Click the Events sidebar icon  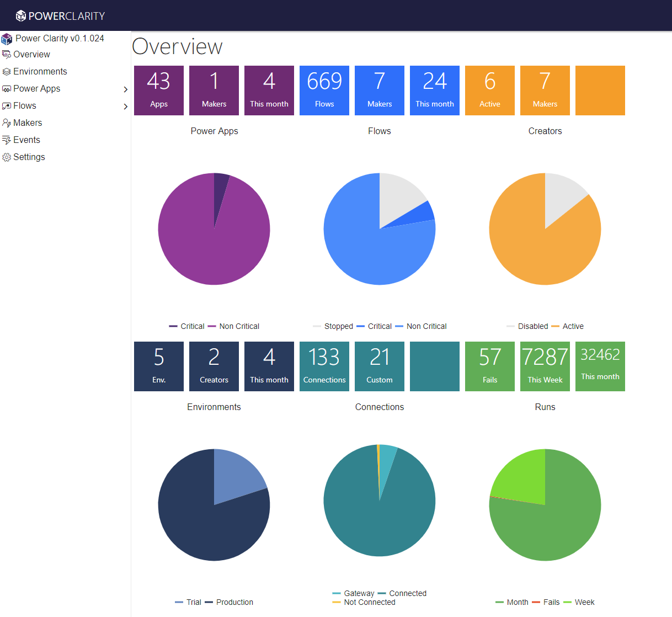tap(7, 140)
